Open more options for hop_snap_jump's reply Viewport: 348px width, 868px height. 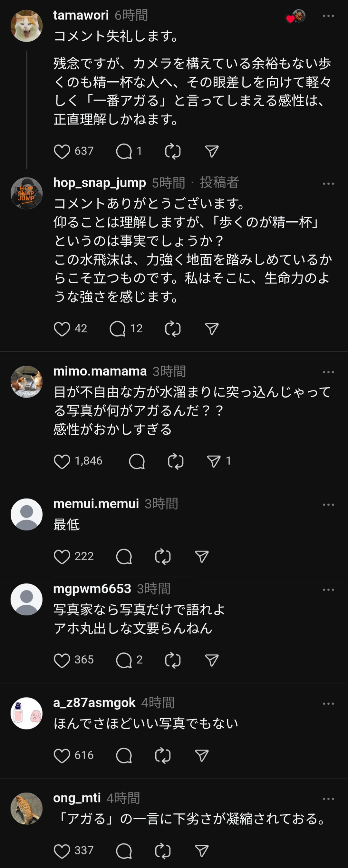tap(328, 184)
